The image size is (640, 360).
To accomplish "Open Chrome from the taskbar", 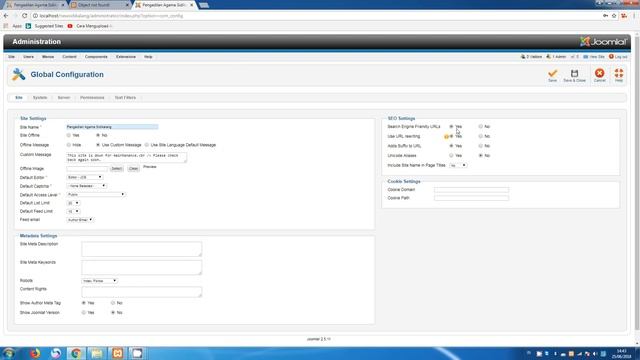I will (76, 353).
